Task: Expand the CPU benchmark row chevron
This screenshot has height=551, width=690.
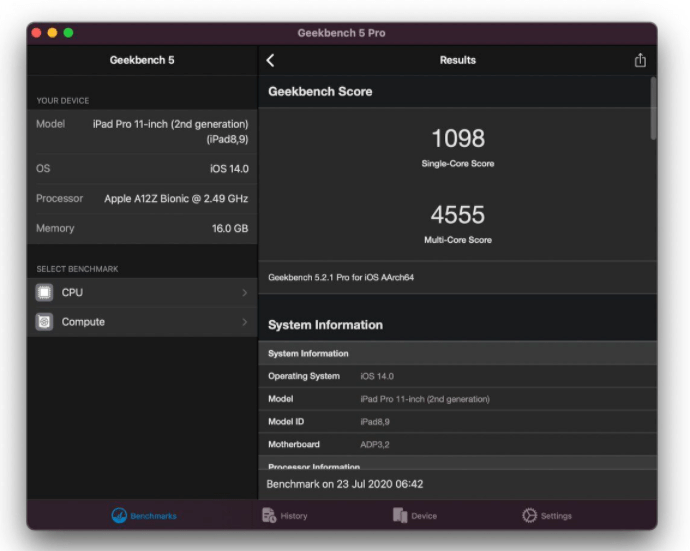Action: [245, 293]
